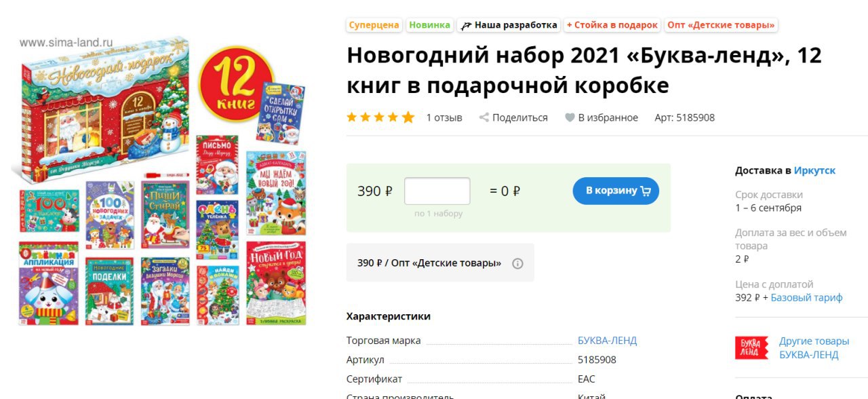Open the БУКВА-ЛЕНД trademark link in characteristics

pyautogui.click(x=607, y=341)
